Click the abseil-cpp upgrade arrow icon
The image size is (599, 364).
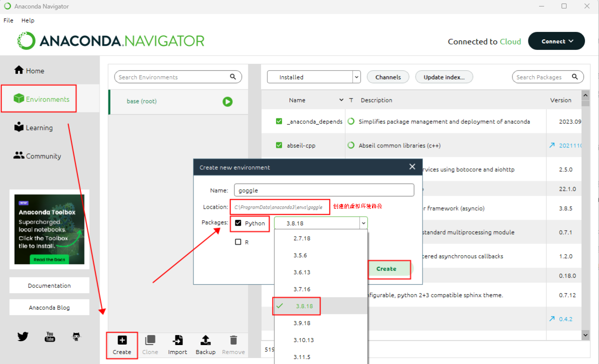pos(552,145)
